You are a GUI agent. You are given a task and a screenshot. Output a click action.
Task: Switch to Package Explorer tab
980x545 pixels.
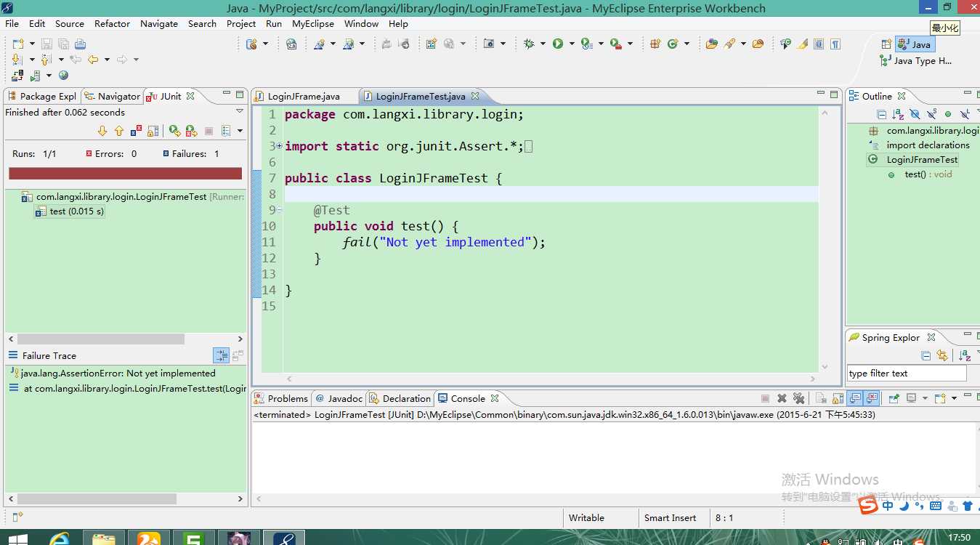pyautogui.click(x=42, y=96)
